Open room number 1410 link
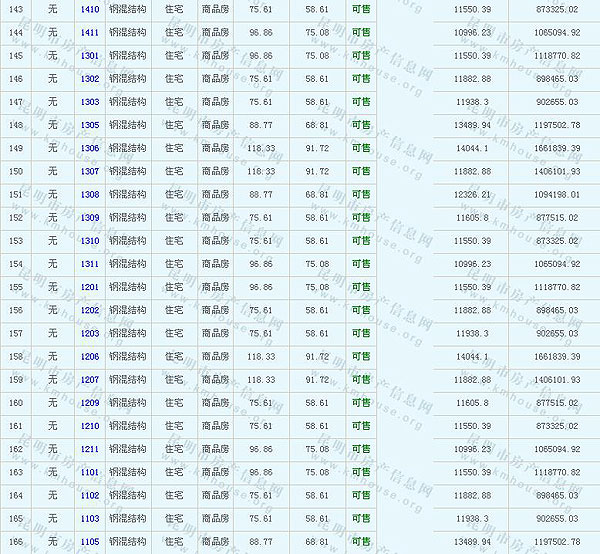Screen dimensions: 600x554 coord(89,9)
